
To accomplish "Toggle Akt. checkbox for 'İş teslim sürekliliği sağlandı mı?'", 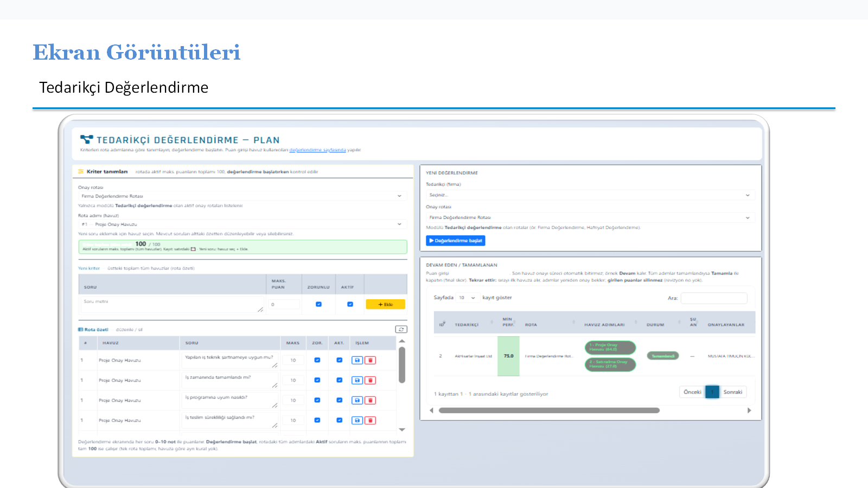I will (339, 420).
